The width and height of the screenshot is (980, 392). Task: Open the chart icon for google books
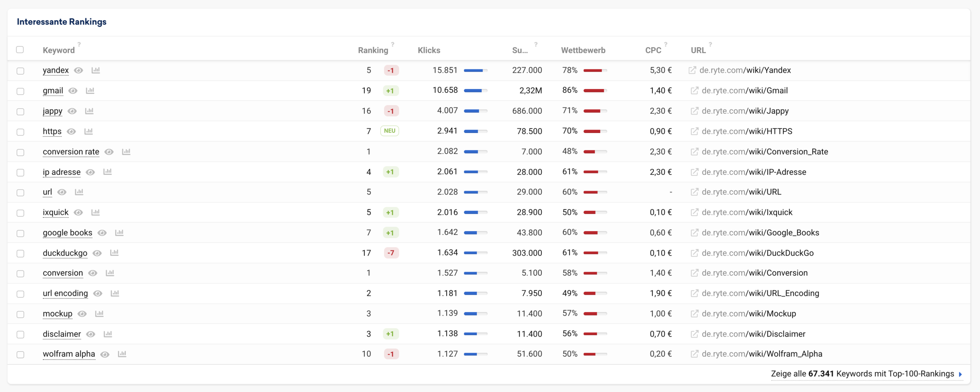[x=119, y=233]
